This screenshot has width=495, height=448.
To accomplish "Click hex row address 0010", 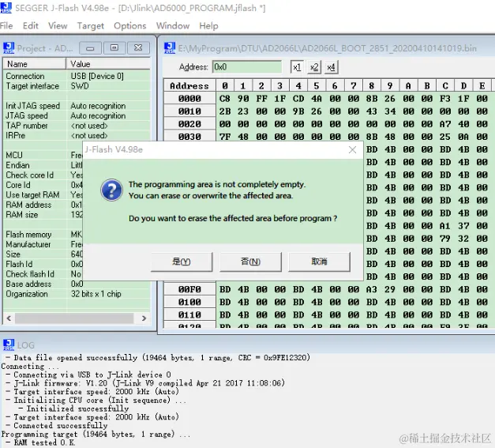I will (x=189, y=111).
